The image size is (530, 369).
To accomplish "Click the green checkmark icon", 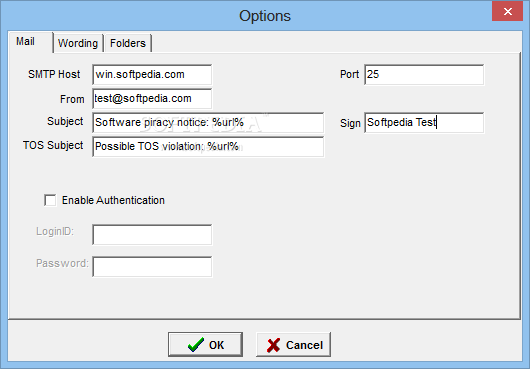I will [x=196, y=345].
